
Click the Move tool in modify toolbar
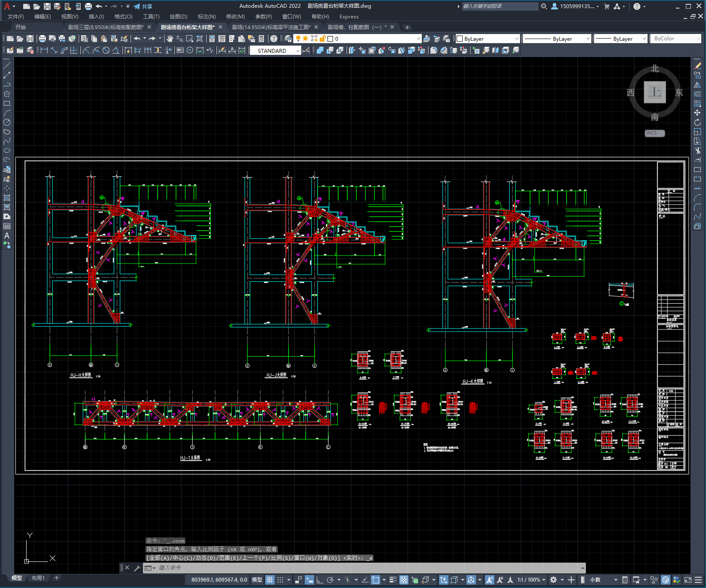pyautogui.click(x=697, y=113)
